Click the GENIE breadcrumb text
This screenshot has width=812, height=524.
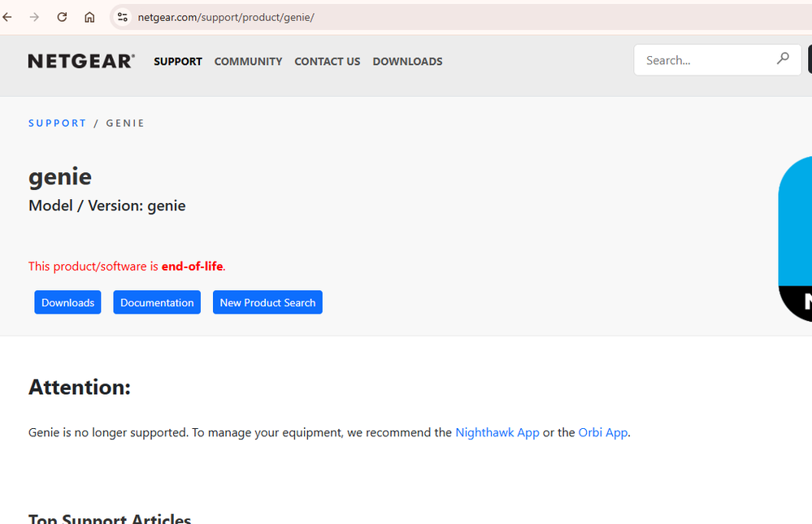click(x=125, y=123)
